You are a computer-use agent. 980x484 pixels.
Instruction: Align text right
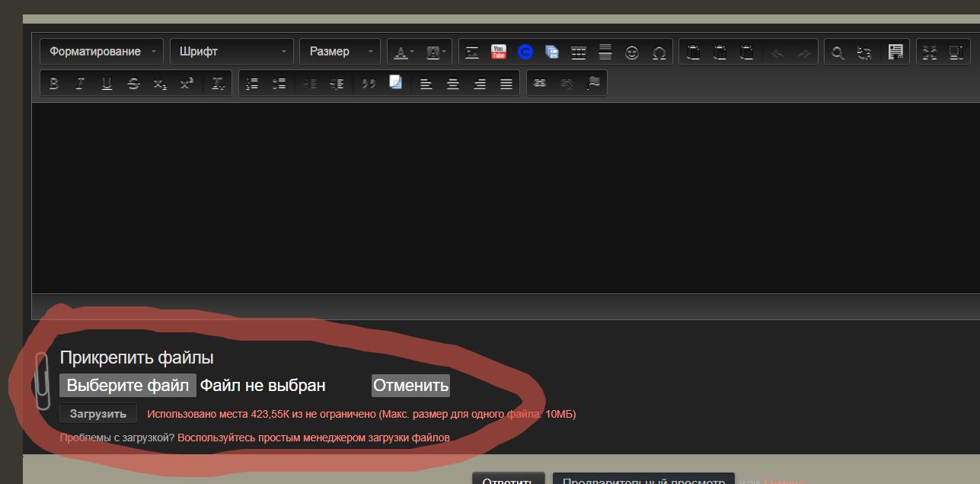point(480,84)
